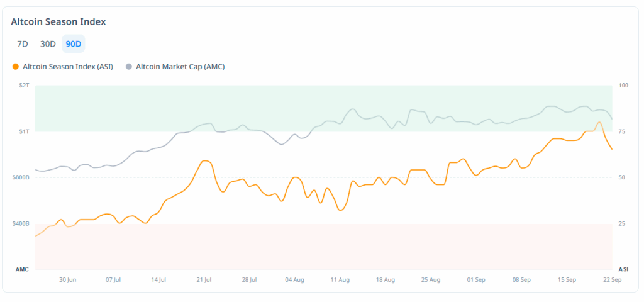Click the $2T left axis label
Viewport: 644px width, 302px height.
point(23,85)
